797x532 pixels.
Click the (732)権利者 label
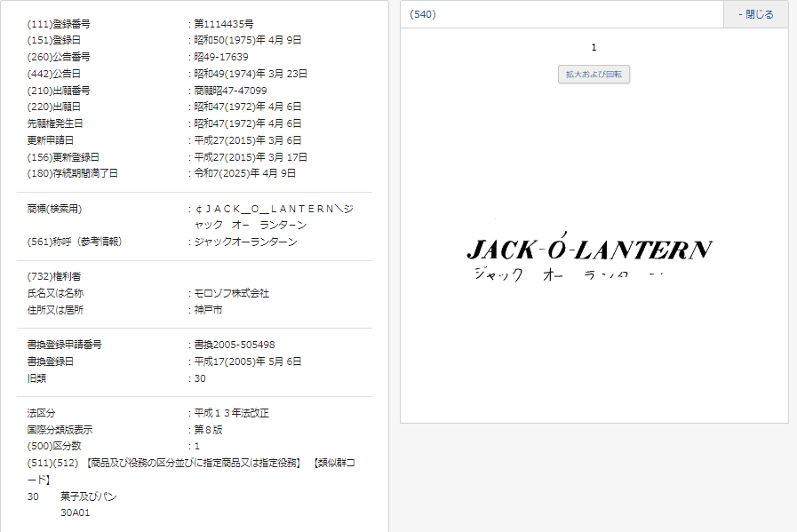(x=54, y=276)
